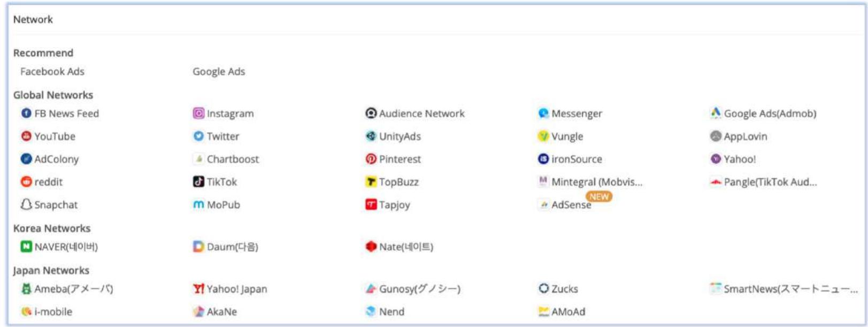868x327 pixels.
Task: Click the Google Ads(Admob) icon
Action: [716, 113]
